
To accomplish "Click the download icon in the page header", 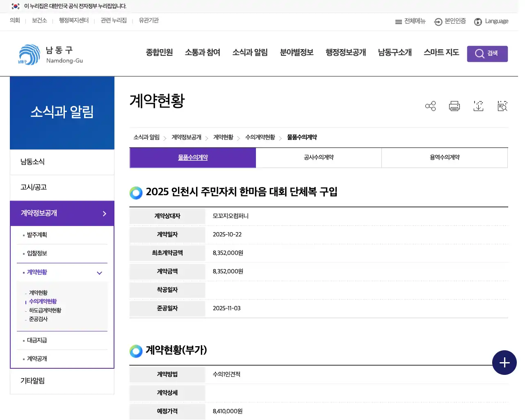I will tap(478, 106).
